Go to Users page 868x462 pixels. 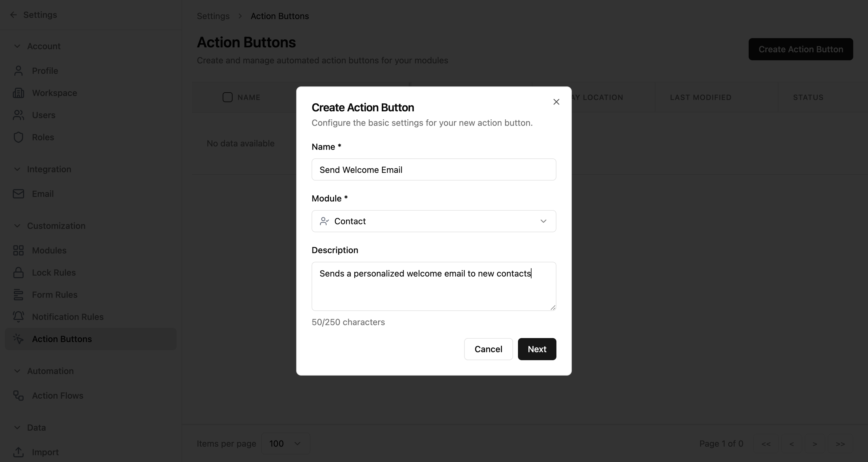[x=91, y=115]
